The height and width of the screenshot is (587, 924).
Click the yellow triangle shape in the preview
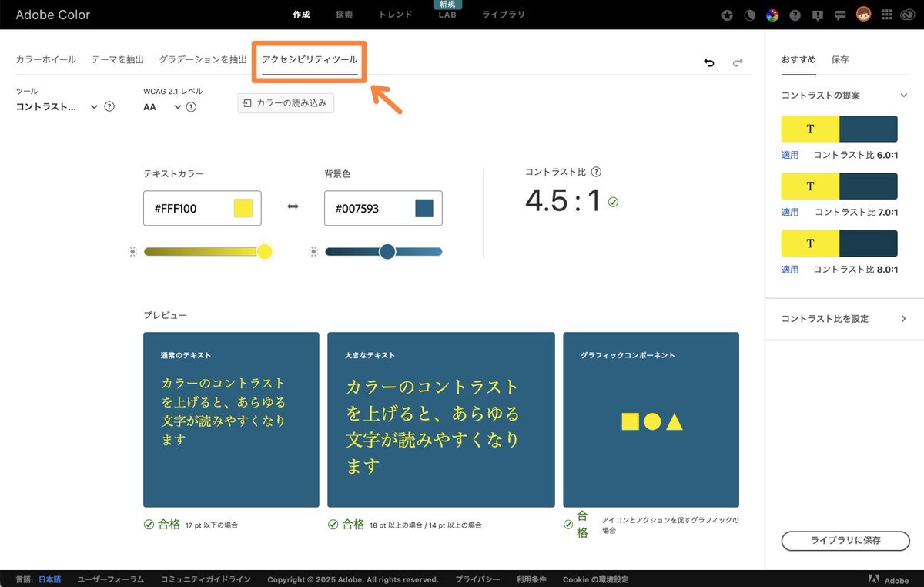click(x=675, y=421)
